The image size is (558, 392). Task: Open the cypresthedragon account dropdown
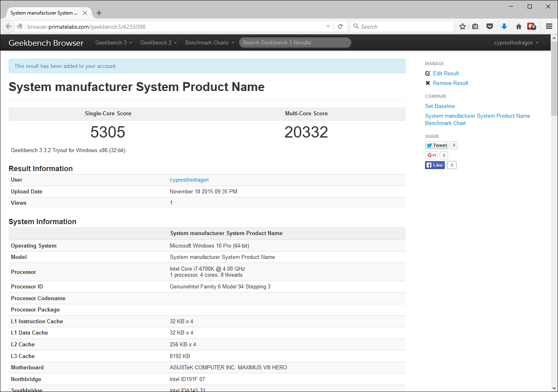point(516,43)
